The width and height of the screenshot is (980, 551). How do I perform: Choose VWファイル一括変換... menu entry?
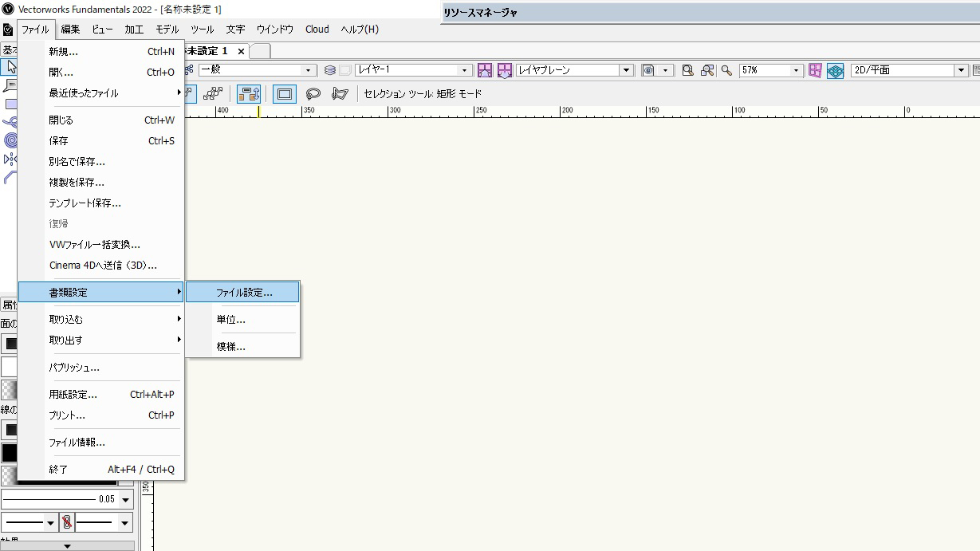(101, 245)
